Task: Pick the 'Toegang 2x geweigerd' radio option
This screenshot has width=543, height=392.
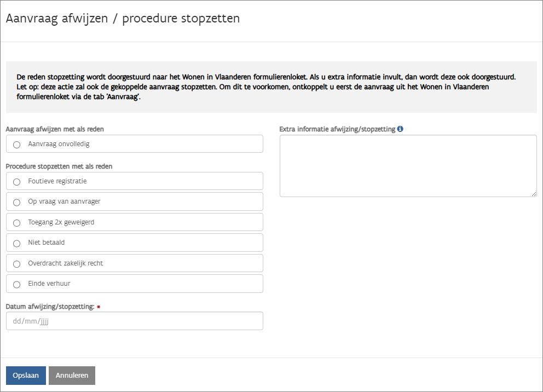Action: [x=16, y=223]
